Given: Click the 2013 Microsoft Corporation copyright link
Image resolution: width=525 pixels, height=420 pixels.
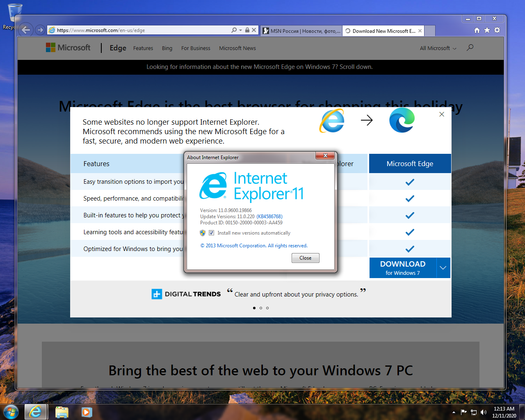Looking at the screenshot, I should click(x=254, y=246).
